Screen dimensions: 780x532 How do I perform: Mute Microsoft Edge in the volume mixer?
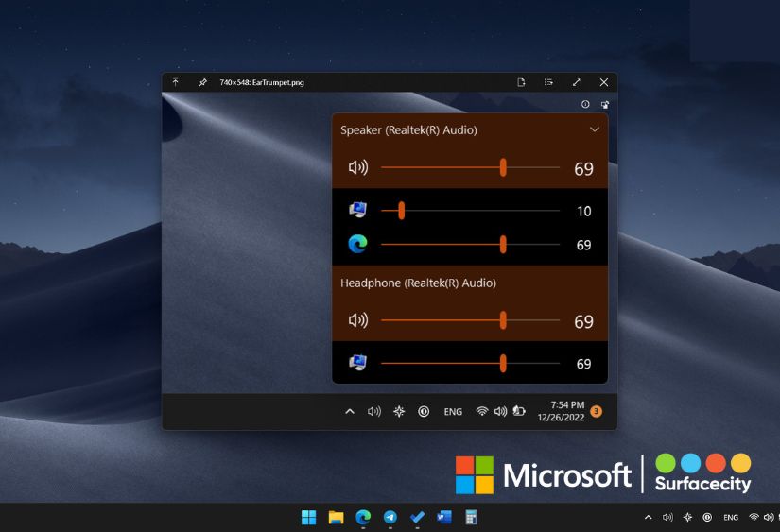click(x=357, y=245)
